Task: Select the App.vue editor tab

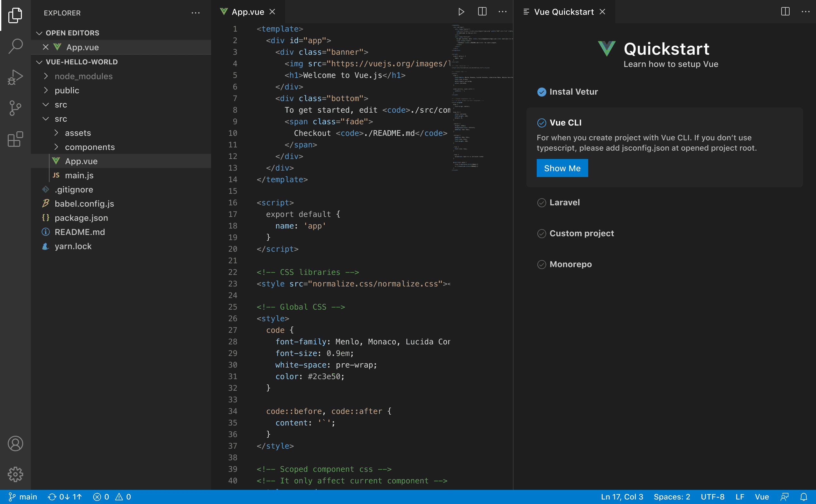Action: pyautogui.click(x=248, y=12)
